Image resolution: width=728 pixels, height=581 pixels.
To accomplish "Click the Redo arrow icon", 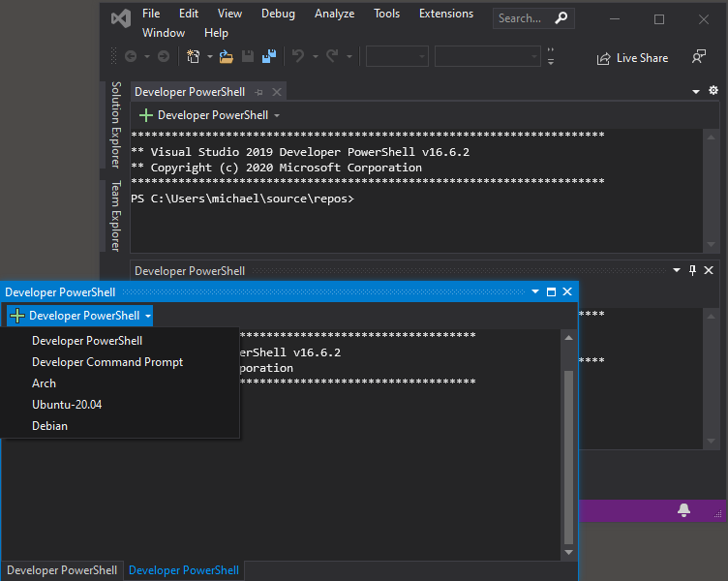I will 332,57.
